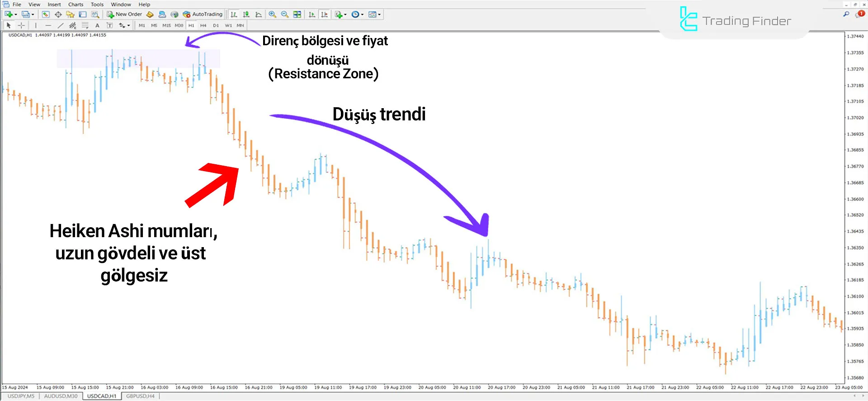The width and height of the screenshot is (868, 401).
Task: Tile chart windows icon
Action: (297, 14)
